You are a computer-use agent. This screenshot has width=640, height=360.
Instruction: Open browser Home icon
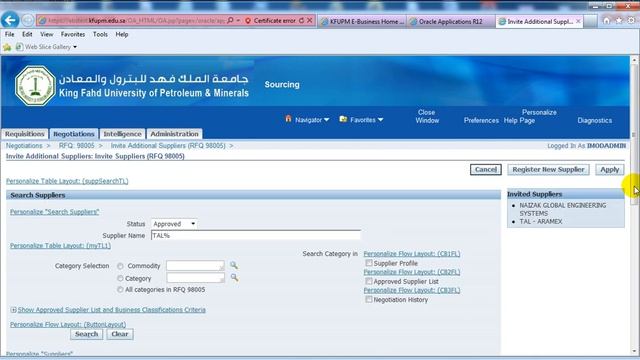coord(607,20)
